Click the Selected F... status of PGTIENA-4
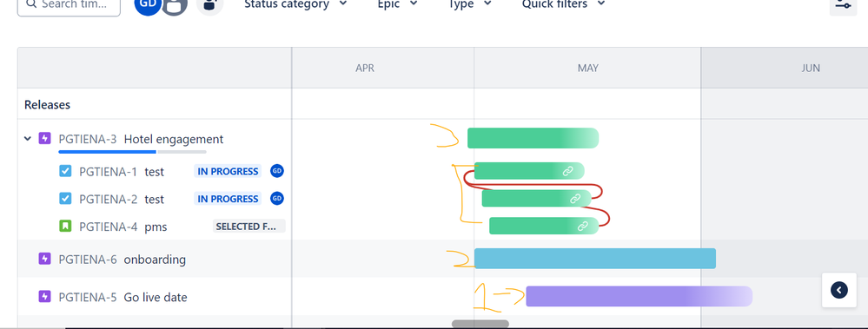The height and width of the screenshot is (329, 868). pyautogui.click(x=249, y=227)
